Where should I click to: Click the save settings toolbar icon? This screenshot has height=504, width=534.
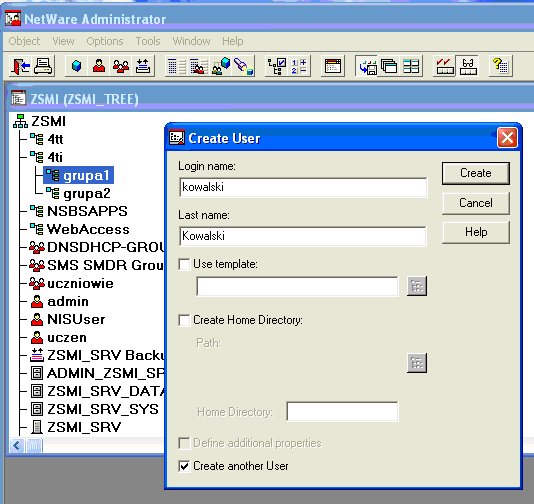click(367, 66)
